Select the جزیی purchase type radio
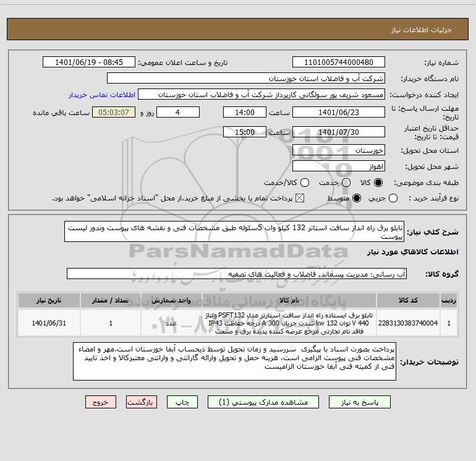This screenshot has width=476, height=461. 393,198
